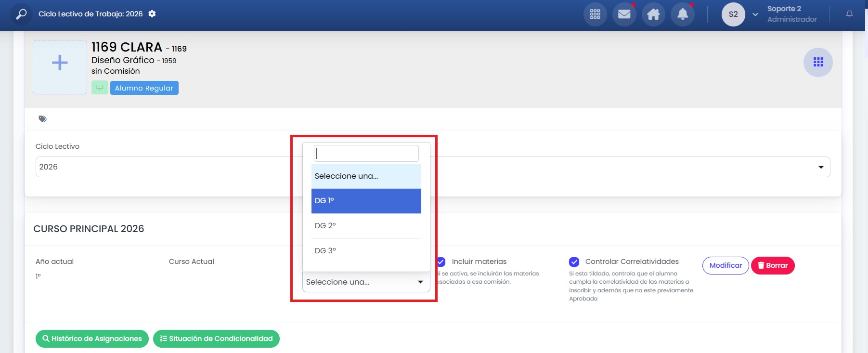The width and height of the screenshot is (868, 353).
Task: Click the Soporte 2 user name
Action: pyautogui.click(x=784, y=9)
